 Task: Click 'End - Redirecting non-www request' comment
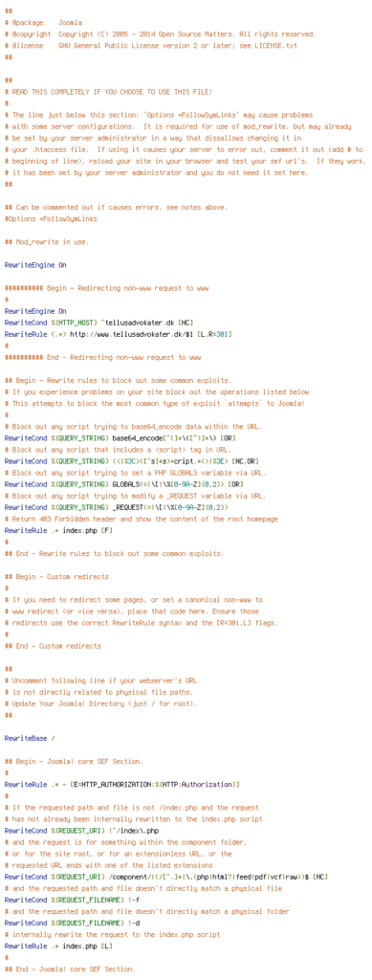click(102, 358)
